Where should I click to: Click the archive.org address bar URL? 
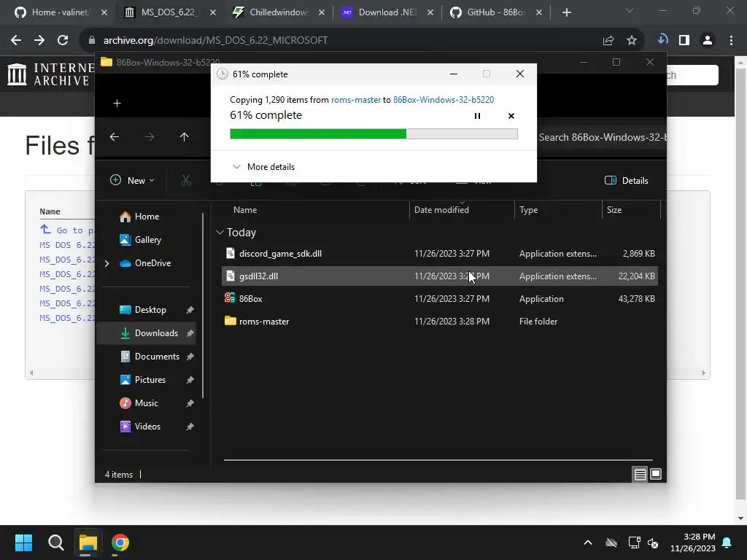pos(215,41)
